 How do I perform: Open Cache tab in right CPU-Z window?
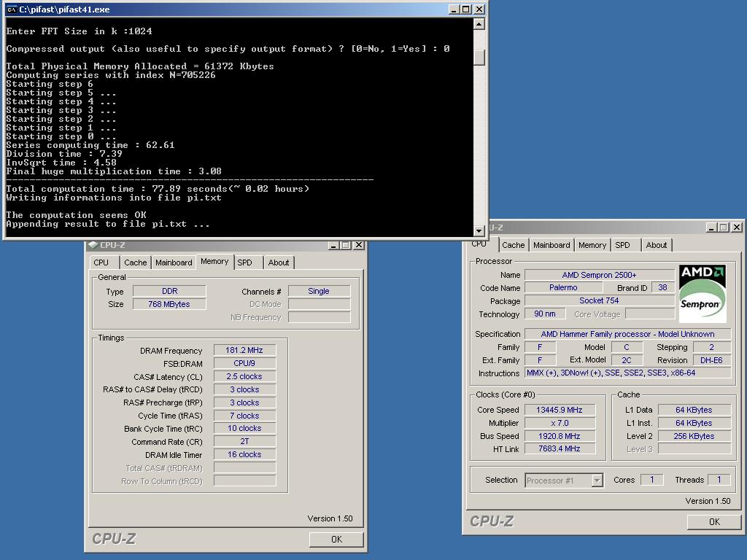pos(513,245)
